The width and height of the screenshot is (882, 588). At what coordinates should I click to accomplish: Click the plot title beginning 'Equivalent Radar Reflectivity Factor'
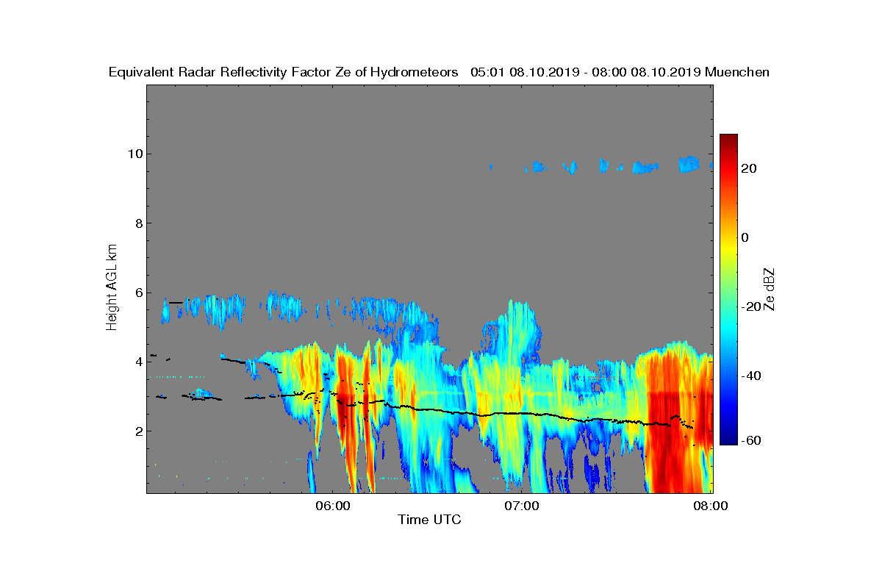[439, 72]
